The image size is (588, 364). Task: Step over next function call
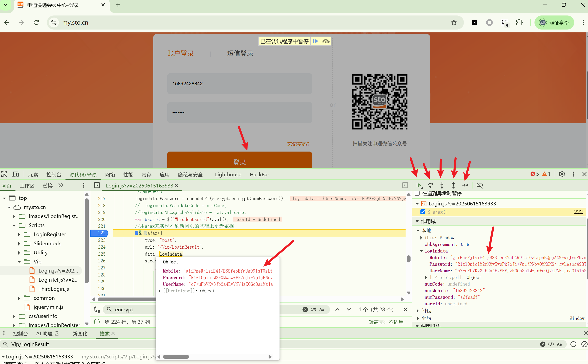[x=430, y=185]
